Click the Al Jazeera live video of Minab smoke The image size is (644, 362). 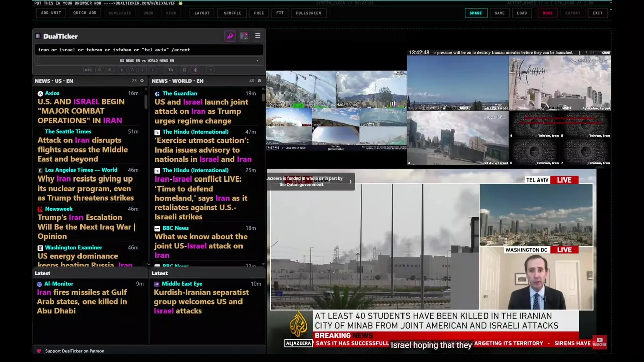pos(374,246)
